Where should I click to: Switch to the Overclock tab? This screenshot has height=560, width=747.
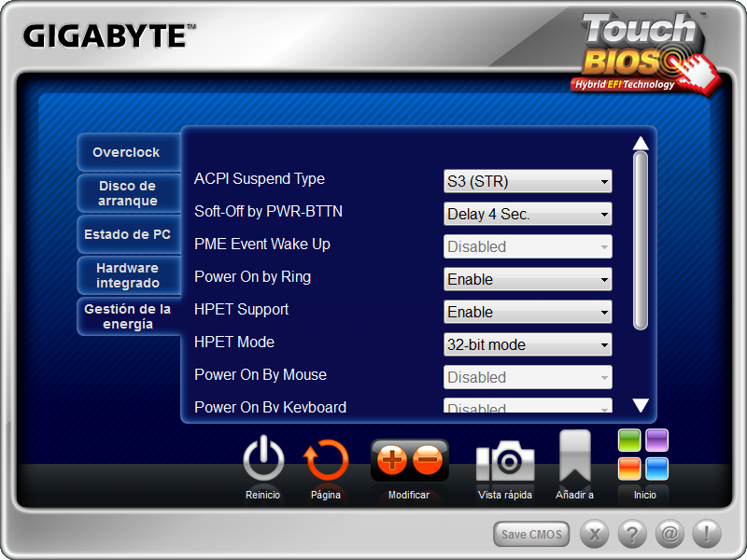point(127,152)
